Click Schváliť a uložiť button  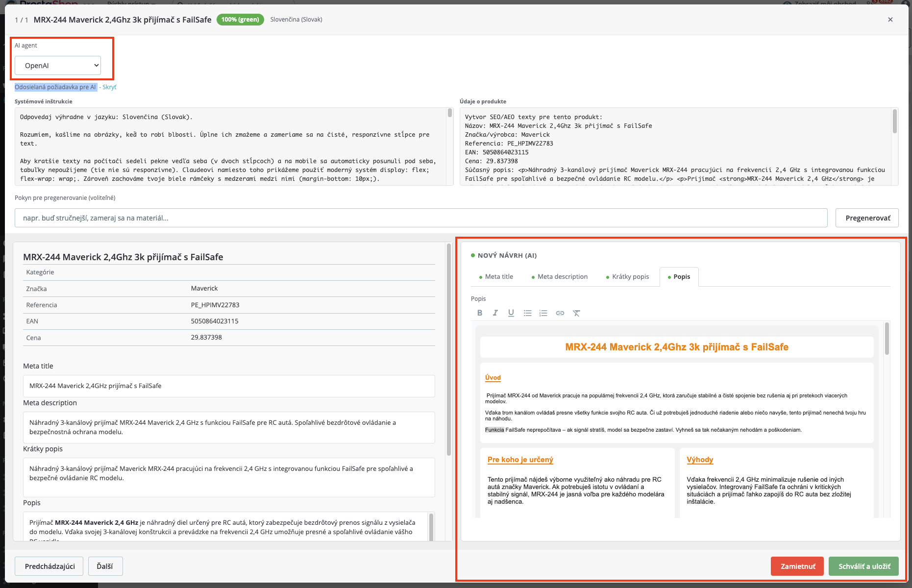(x=863, y=566)
